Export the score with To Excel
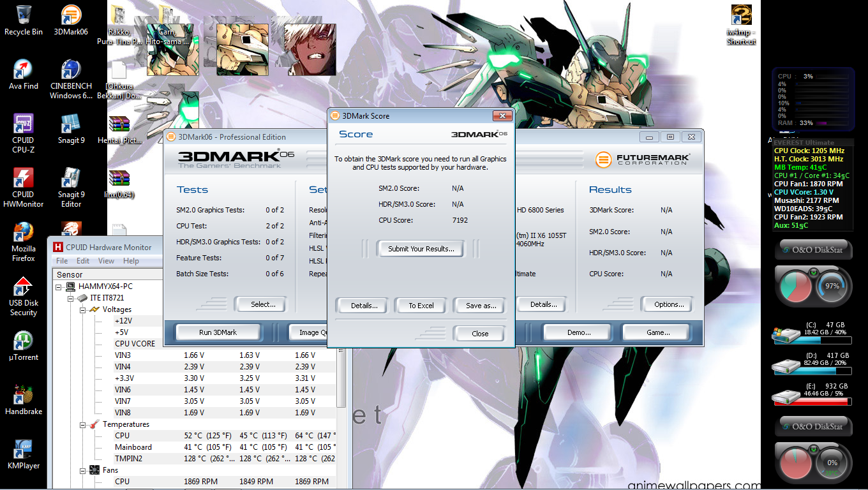 pos(421,306)
